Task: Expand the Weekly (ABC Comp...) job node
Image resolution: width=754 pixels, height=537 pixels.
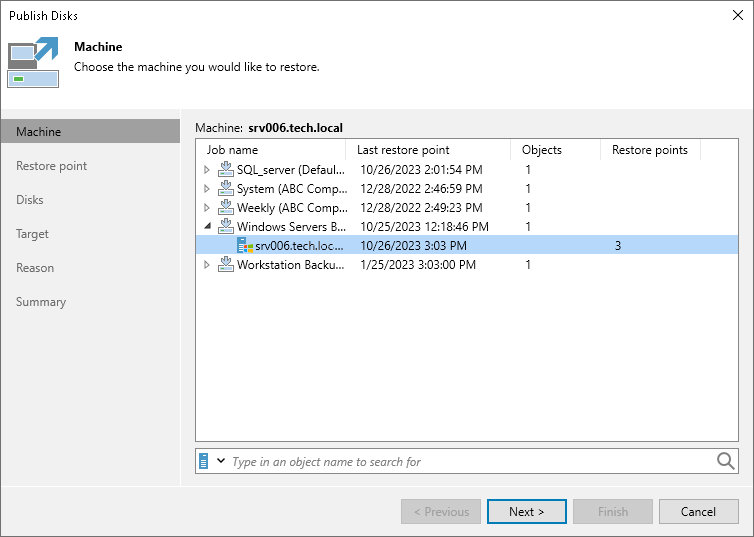Action: pos(207,208)
